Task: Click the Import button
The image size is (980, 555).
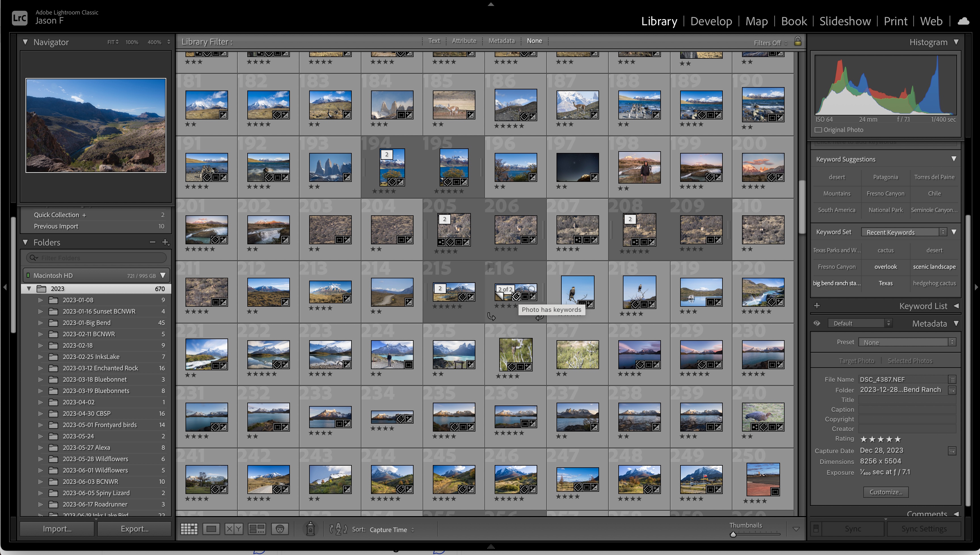Action: [57, 529]
